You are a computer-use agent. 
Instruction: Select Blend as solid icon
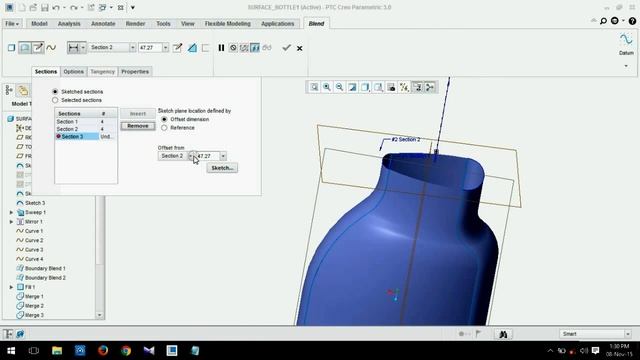coord(11,48)
